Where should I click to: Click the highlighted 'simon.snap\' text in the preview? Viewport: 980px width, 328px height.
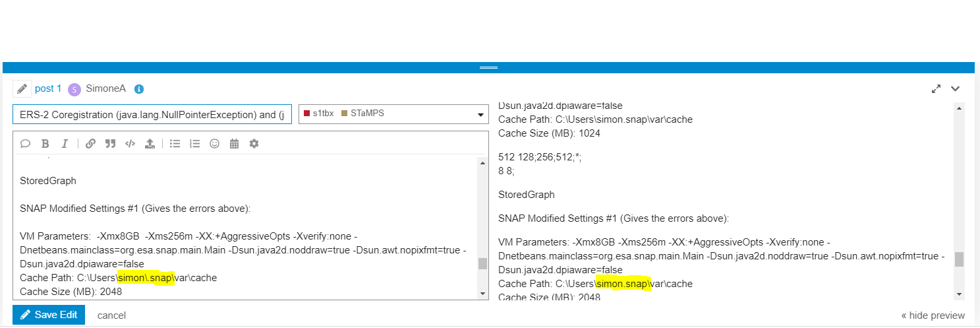(x=623, y=284)
